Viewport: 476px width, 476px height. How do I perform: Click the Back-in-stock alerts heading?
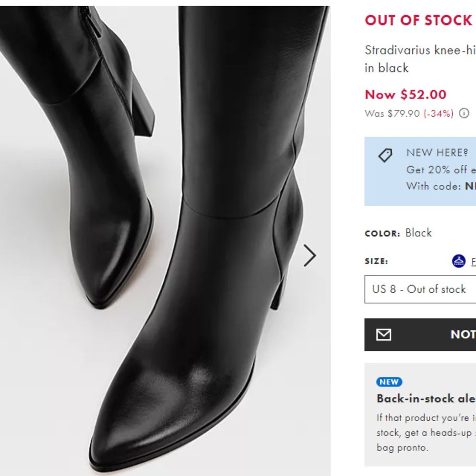click(424, 399)
